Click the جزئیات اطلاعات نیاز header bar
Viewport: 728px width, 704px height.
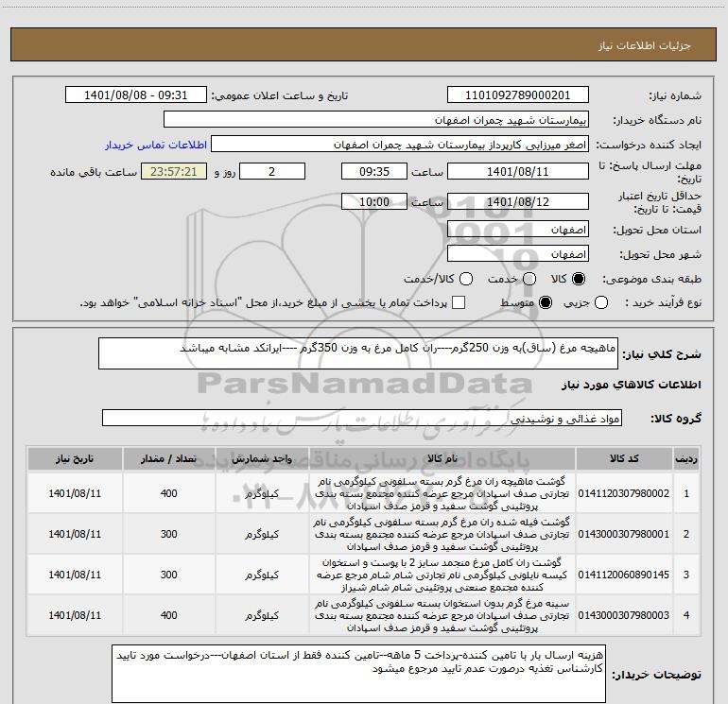(363, 44)
